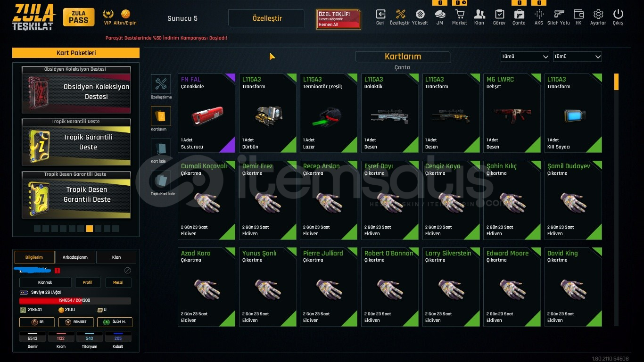The image size is (644, 362).
Task: Switch to the Klan tab in profile panel
Action: 116,257
